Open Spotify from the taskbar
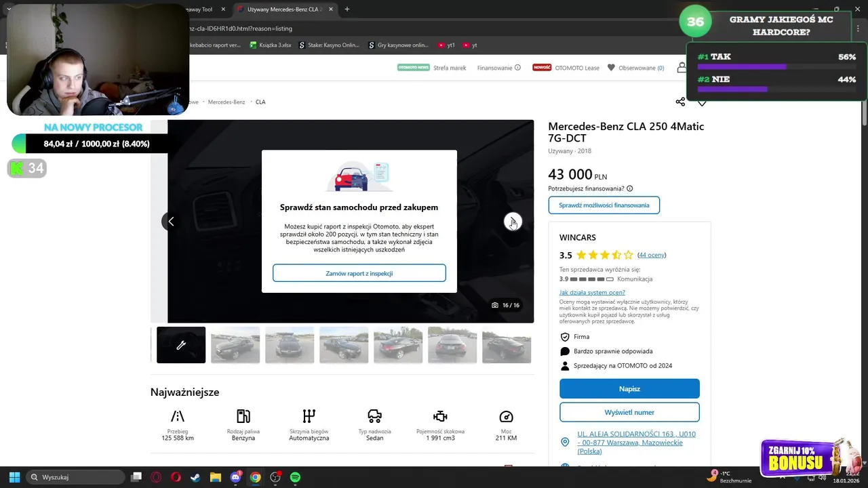This screenshot has height=488, width=868. (x=295, y=477)
